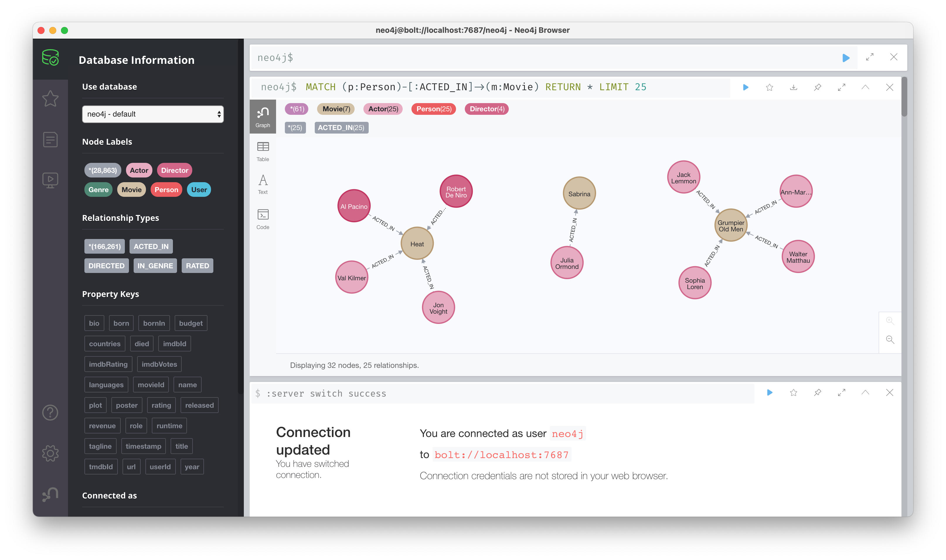Open Person(25) result label style
Screen dimensions: 946x560
pos(434,109)
